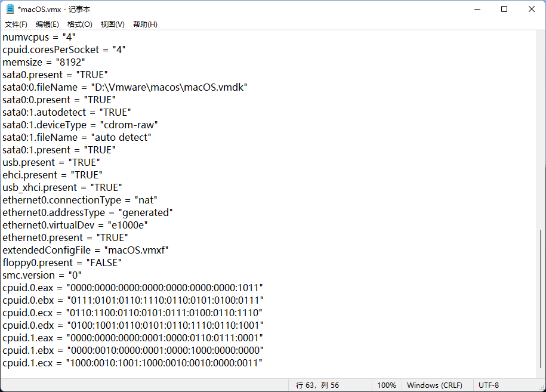Click the cpuid.0.ecx line

(x=132, y=313)
